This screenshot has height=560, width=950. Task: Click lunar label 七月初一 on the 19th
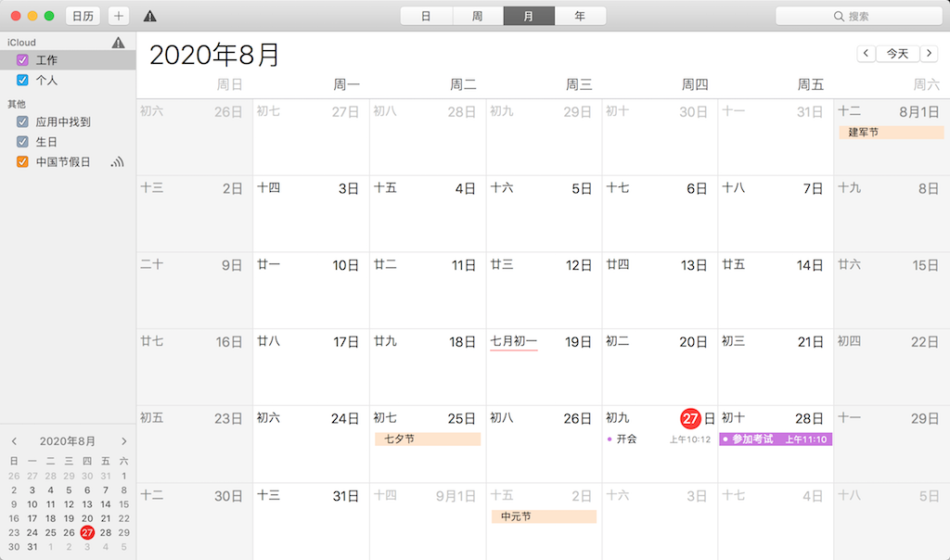coord(514,341)
